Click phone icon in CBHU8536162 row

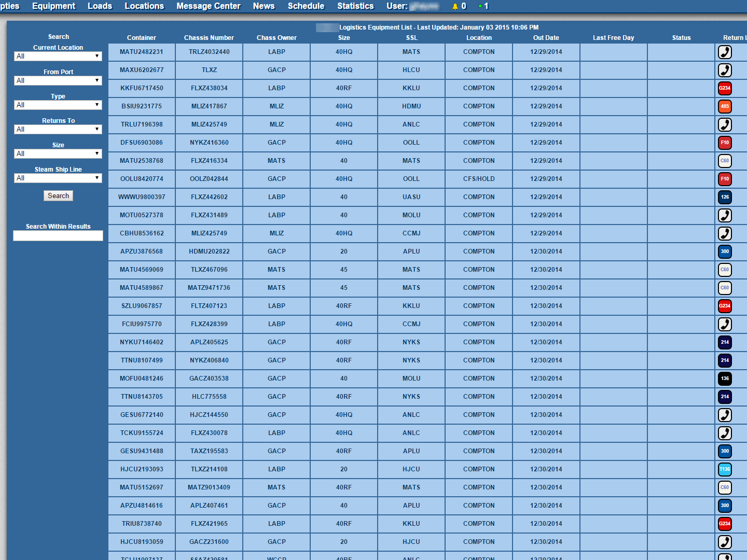(725, 233)
